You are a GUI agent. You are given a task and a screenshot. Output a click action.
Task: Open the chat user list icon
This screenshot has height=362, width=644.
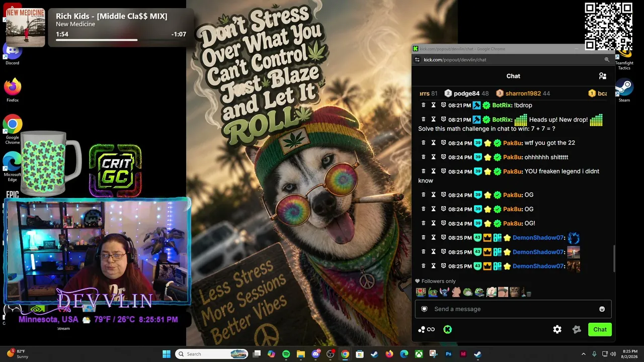[602, 76]
